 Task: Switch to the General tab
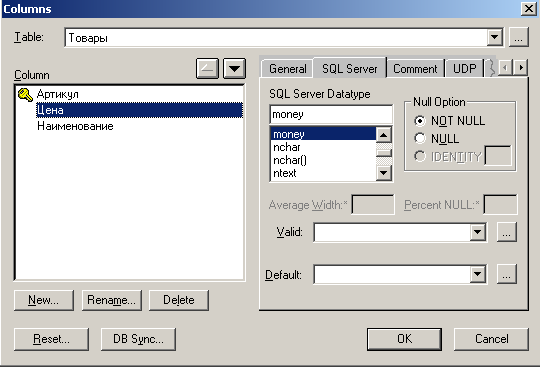click(288, 69)
